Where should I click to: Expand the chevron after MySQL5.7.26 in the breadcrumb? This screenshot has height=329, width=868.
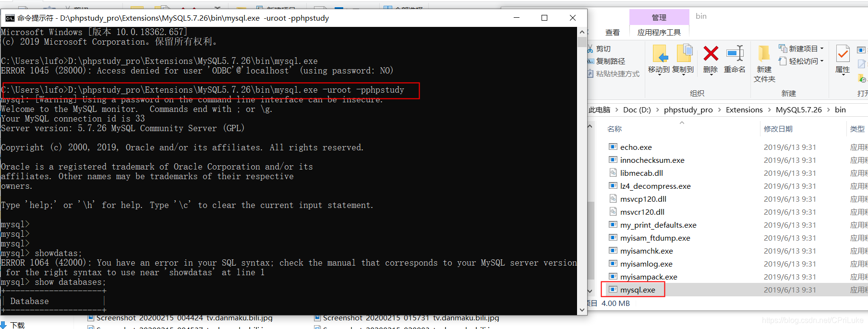point(828,110)
